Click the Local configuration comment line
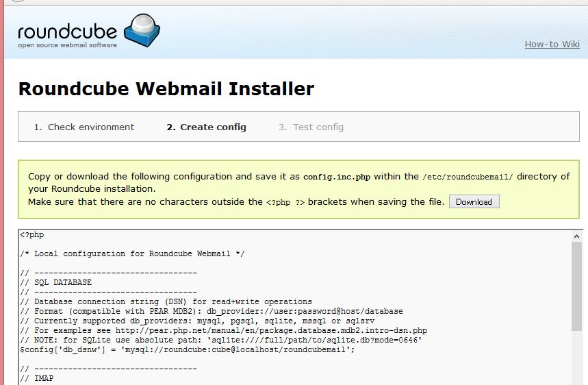This screenshot has width=588, height=385. pyautogui.click(x=132, y=253)
